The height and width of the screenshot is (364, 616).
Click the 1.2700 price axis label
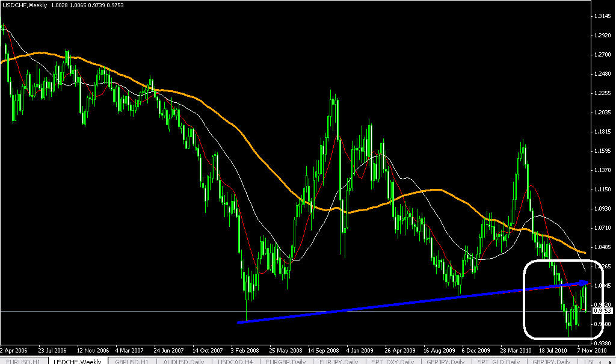(x=602, y=55)
